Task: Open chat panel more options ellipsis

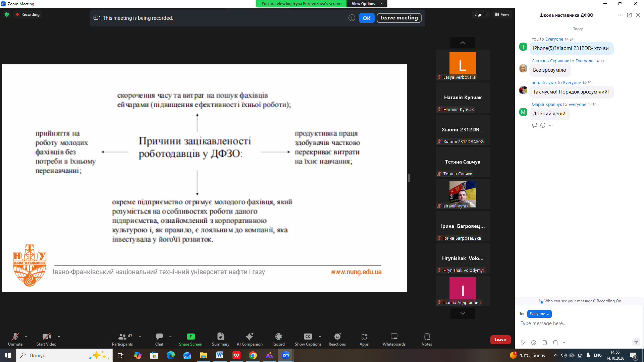Action: (620, 15)
